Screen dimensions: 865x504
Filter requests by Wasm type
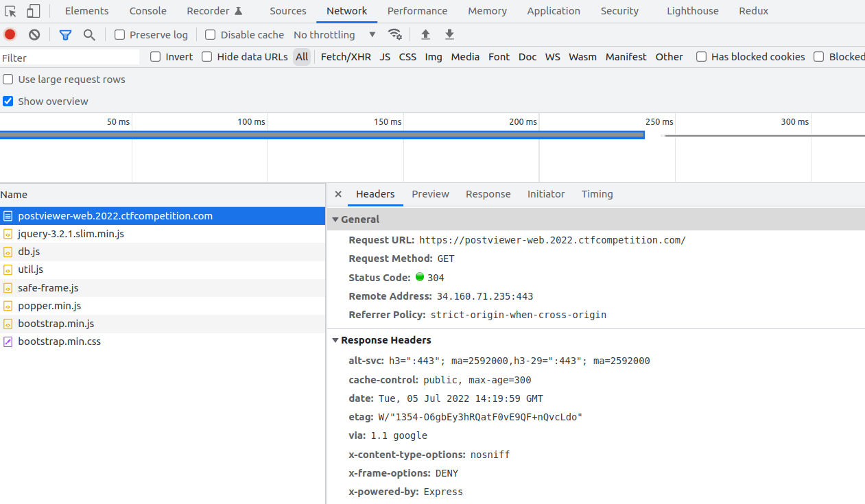click(582, 57)
